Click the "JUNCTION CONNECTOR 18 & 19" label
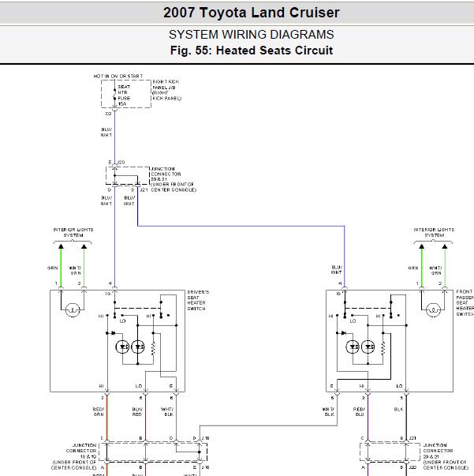474x476 pixels. (81, 451)
